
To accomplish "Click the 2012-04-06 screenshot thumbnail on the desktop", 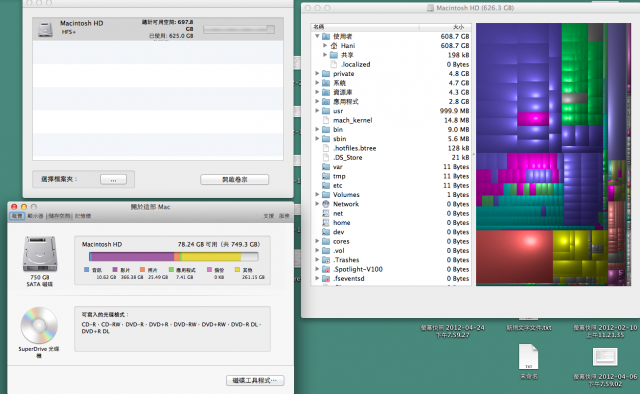I will [605, 357].
